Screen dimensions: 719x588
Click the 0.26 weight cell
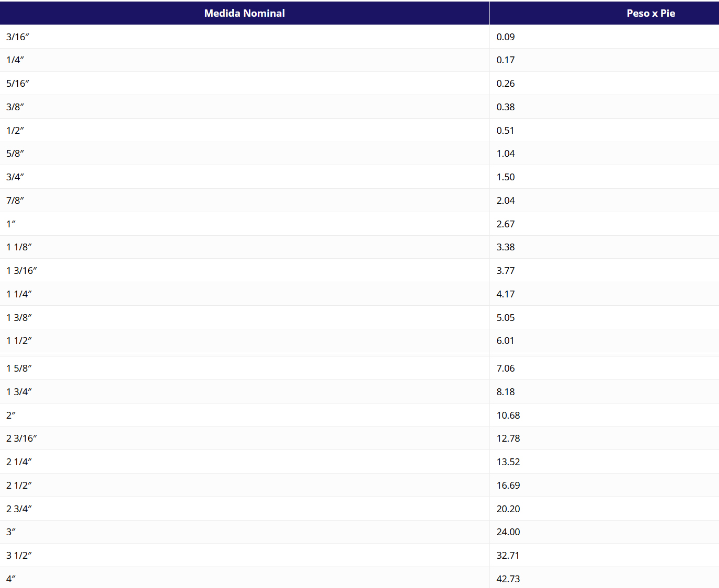point(506,84)
